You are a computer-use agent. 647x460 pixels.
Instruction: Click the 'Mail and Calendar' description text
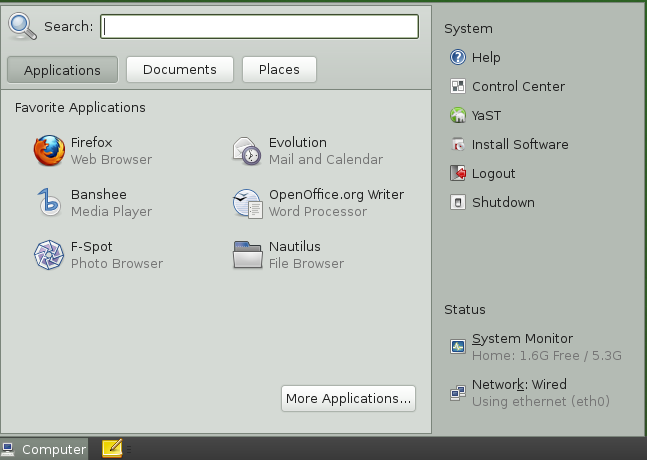(x=326, y=159)
